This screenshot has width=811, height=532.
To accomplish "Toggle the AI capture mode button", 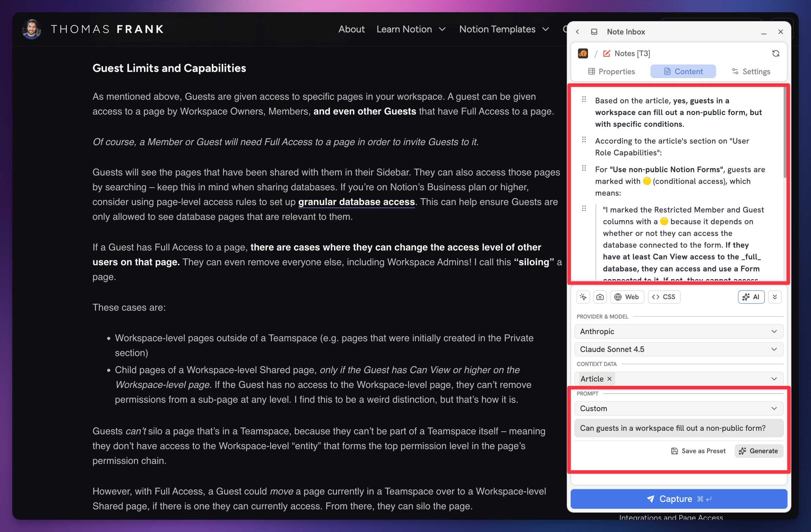I will coord(751,297).
